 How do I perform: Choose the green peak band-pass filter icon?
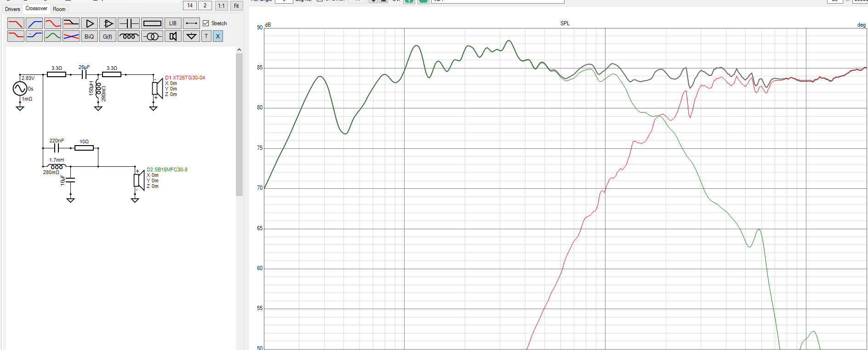click(52, 36)
